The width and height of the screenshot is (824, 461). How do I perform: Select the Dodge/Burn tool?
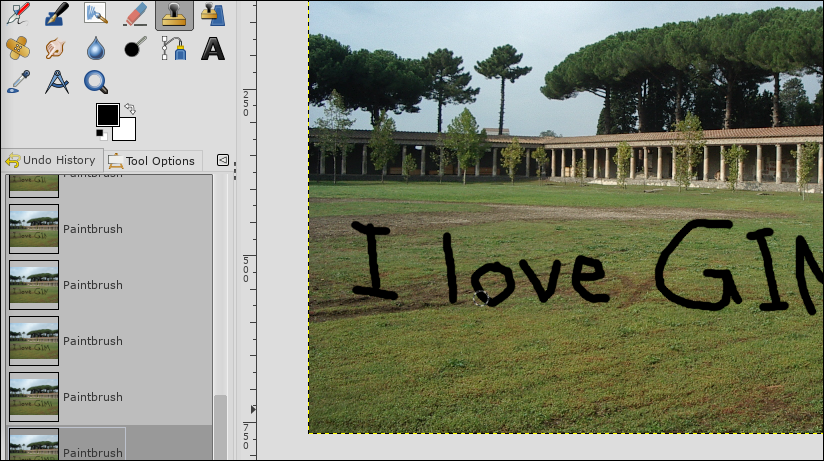135,48
